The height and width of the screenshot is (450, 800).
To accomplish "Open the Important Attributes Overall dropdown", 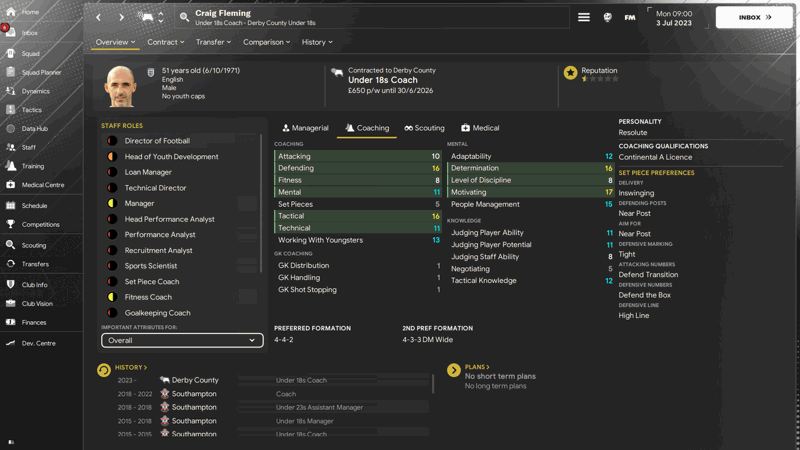I will 182,340.
